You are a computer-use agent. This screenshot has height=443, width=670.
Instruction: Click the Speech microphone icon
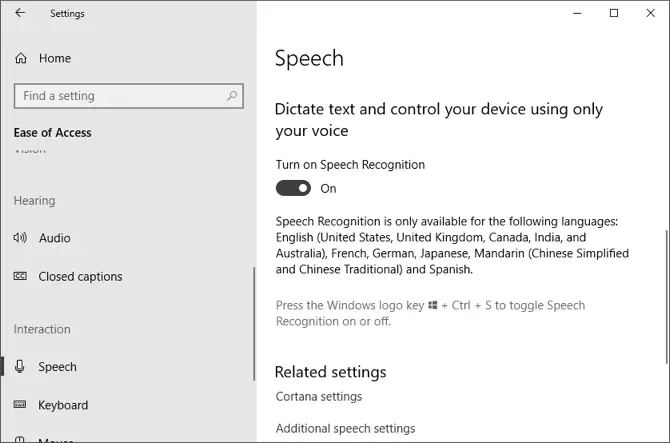tap(21, 367)
